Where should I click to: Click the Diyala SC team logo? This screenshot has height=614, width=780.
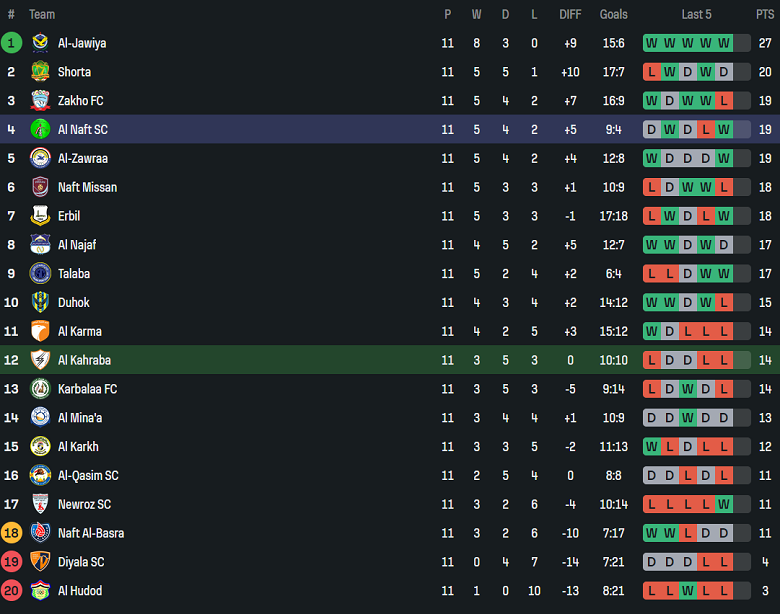tap(40, 562)
